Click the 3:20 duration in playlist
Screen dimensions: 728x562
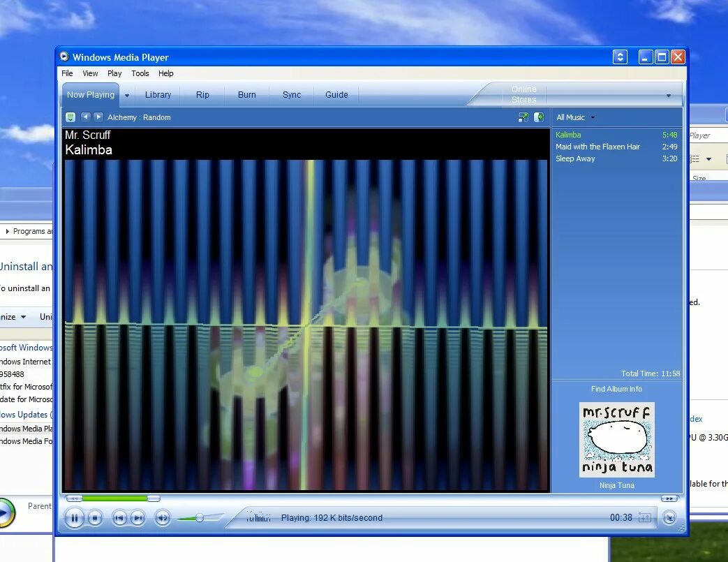click(669, 159)
